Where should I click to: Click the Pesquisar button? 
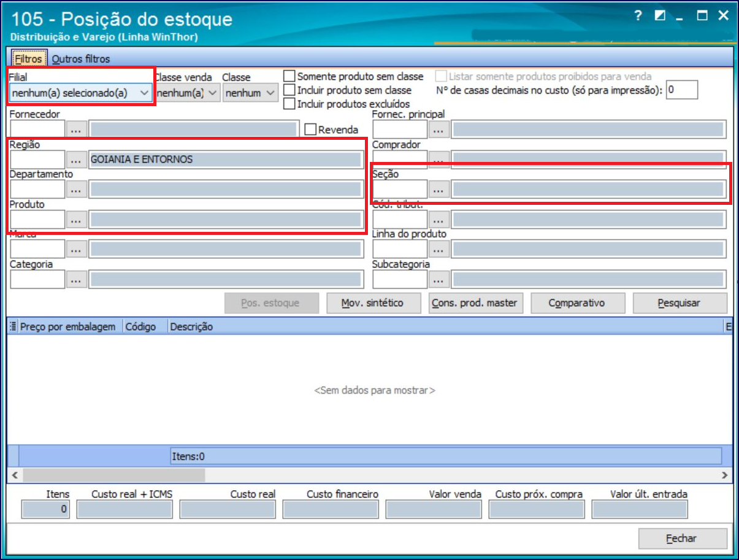pyautogui.click(x=680, y=303)
